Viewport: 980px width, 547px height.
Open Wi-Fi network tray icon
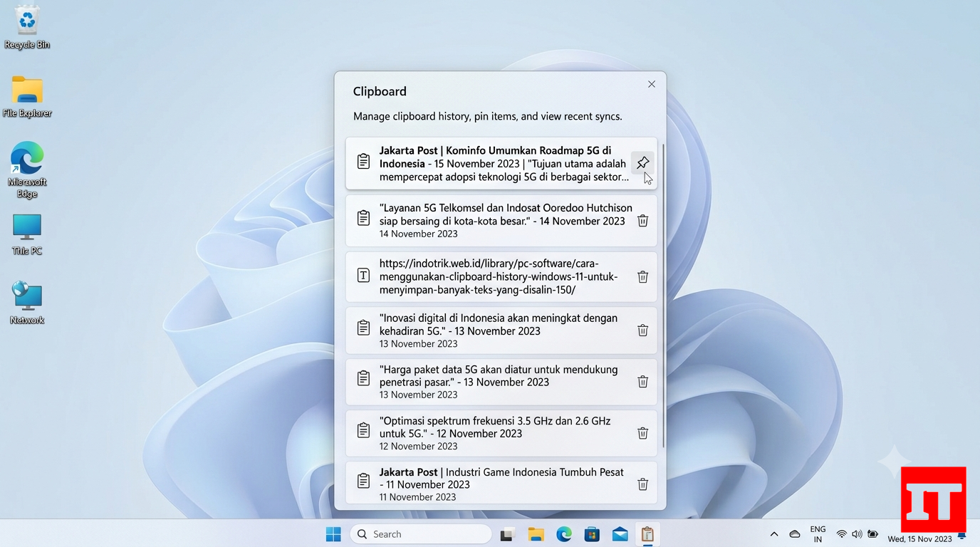pos(842,534)
